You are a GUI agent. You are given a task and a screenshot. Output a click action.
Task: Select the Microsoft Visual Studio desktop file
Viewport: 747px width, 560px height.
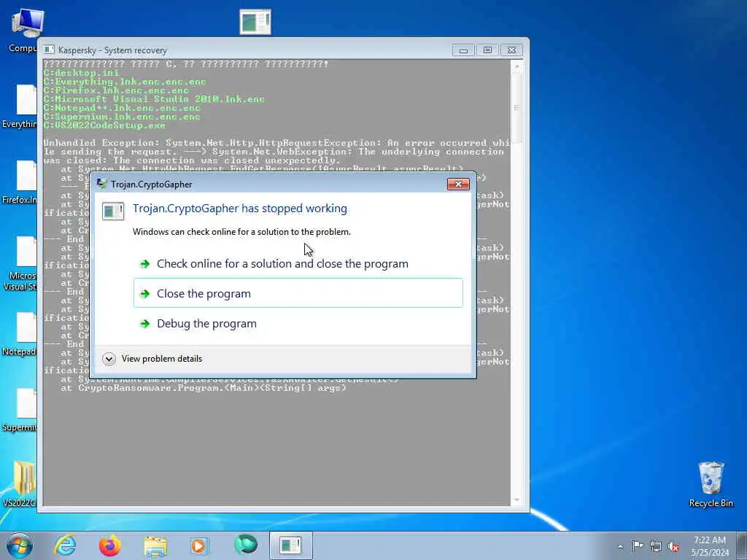[x=20, y=263]
